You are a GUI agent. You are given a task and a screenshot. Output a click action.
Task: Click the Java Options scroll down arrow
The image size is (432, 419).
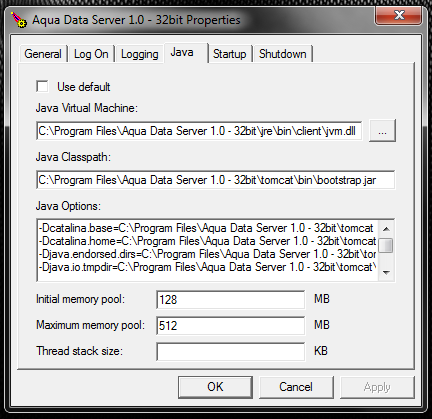coord(386,272)
